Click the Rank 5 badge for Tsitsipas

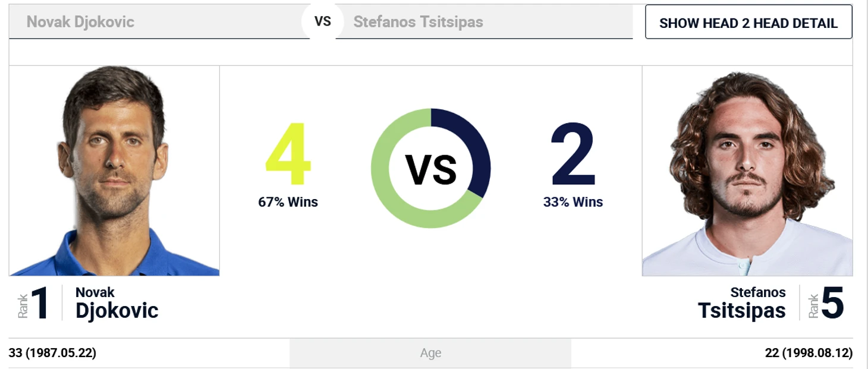click(x=826, y=303)
